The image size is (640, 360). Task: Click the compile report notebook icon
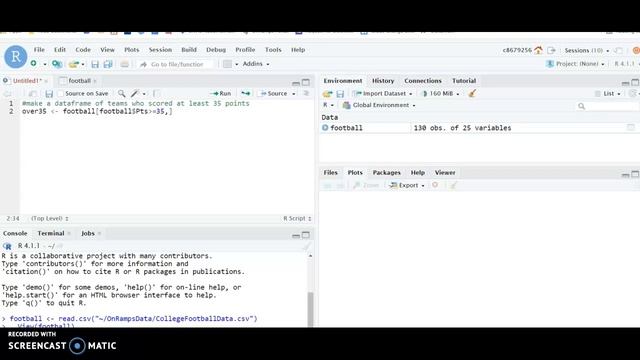click(157, 94)
